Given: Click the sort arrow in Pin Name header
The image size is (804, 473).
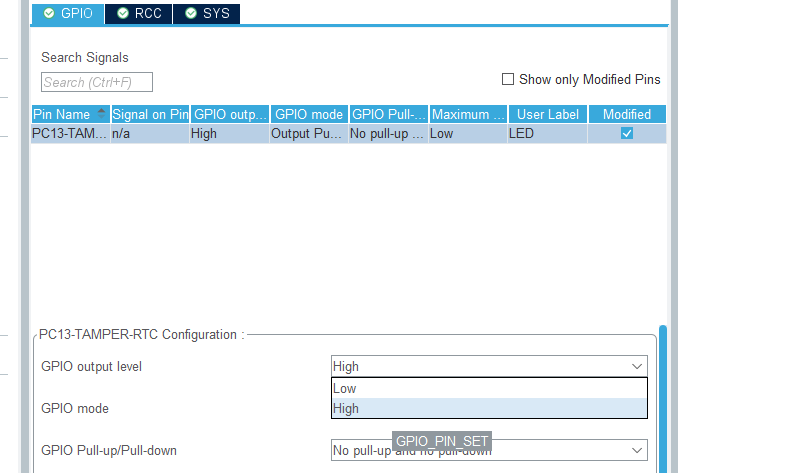Looking at the screenshot, I should pyautogui.click(x=102, y=113).
